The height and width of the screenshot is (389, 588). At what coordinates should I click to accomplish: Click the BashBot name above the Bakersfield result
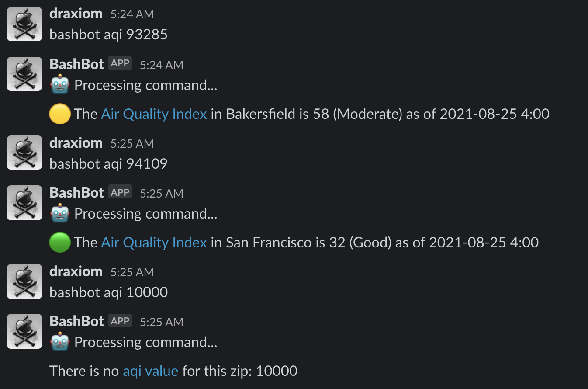coord(77,64)
